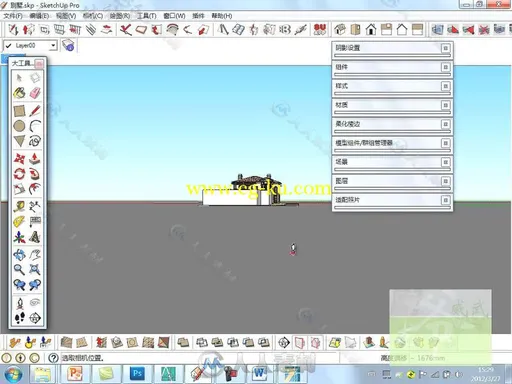Screen dimensions: 512x384
Task: Activate the Rotate tool
Action: pos(19,174)
